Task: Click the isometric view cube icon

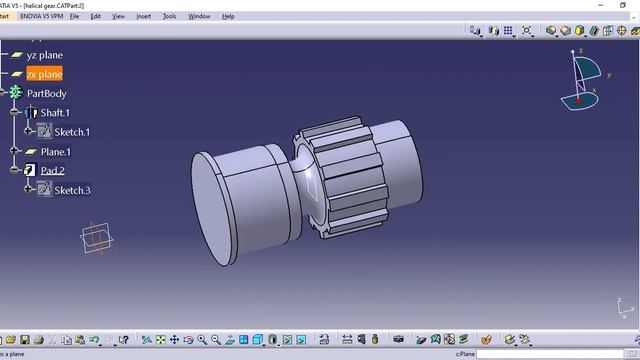Action: point(258,340)
